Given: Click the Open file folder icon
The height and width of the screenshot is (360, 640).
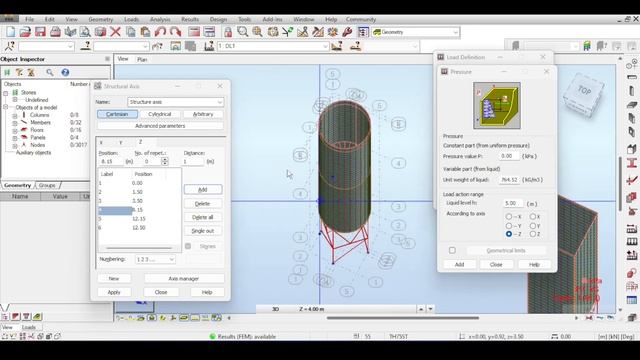Looking at the screenshot, I should (25, 32).
